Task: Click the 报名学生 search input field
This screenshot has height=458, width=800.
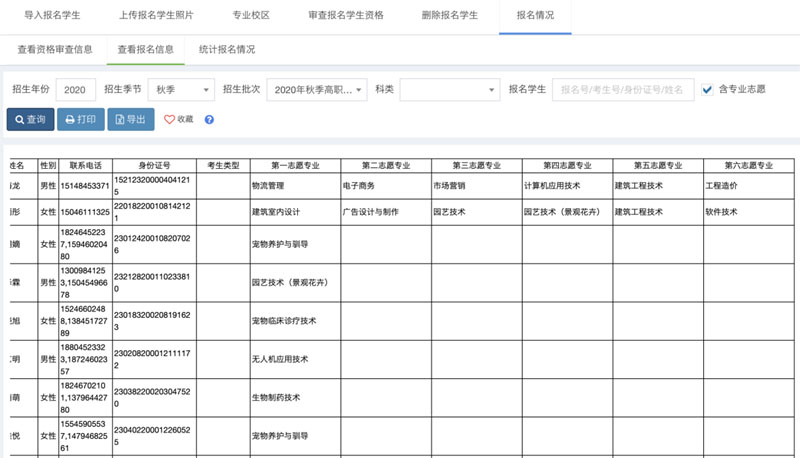Action: (x=622, y=89)
